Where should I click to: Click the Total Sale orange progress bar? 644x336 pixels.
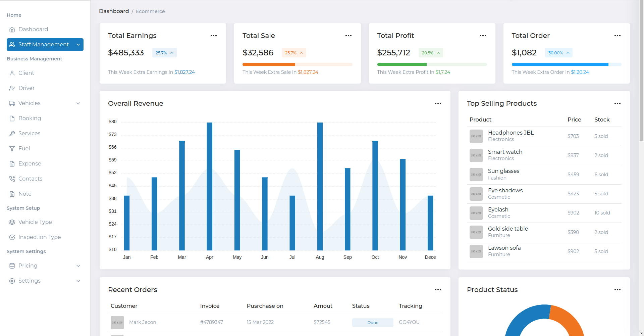[x=269, y=64]
